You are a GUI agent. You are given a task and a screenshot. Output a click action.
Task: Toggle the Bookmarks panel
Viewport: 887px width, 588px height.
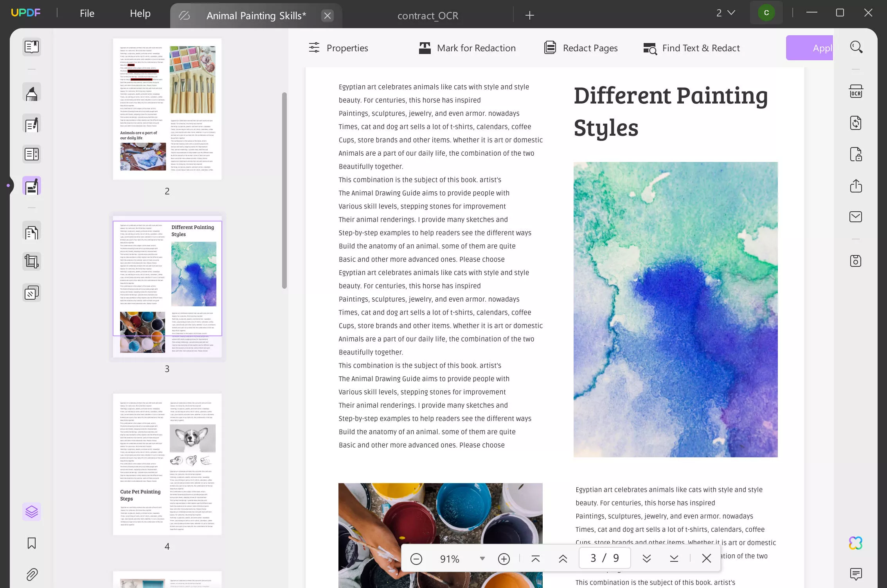click(32, 543)
